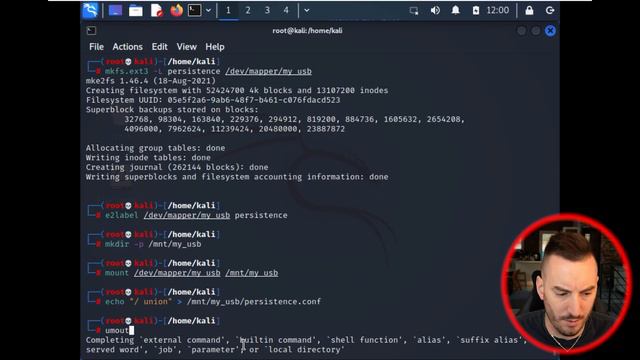Click 'mke2fs 1.46.4 (18-Aug-2021)' text
Image resolution: width=640 pixels, height=360 pixels.
[151, 81]
